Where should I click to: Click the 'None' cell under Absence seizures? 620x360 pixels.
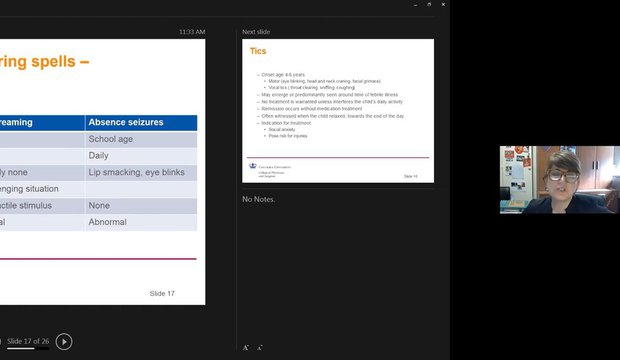[x=141, y=206]
